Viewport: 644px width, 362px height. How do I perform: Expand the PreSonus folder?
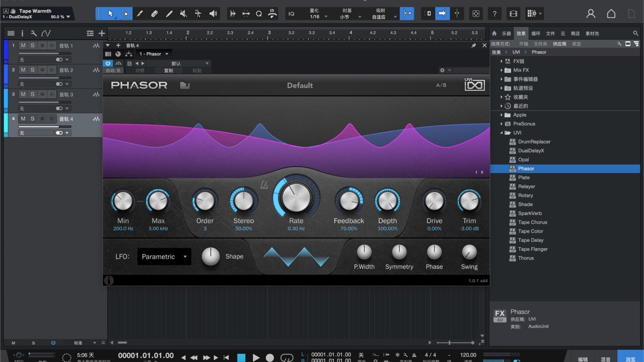point(501,124)
